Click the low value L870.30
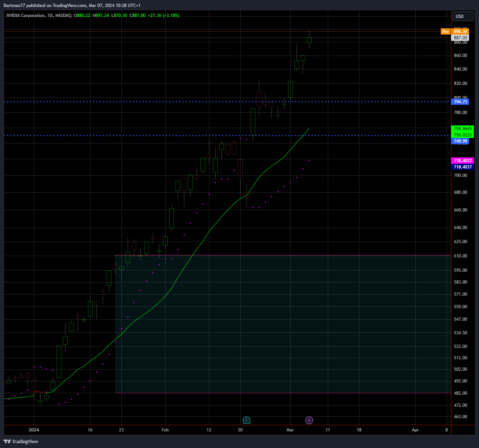Screen dimensions: 479x448 [x=119, y=15]
